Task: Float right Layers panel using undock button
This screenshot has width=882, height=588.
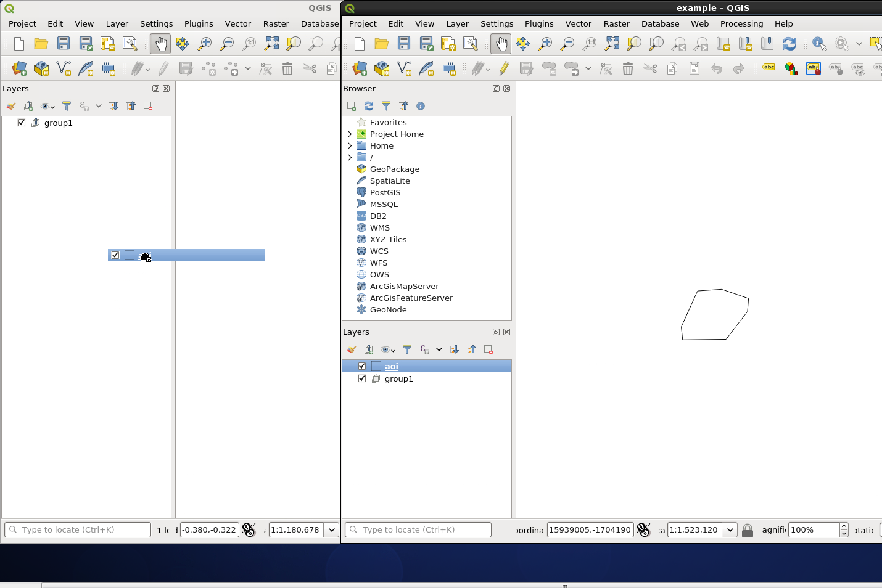Action: point(496,332)
